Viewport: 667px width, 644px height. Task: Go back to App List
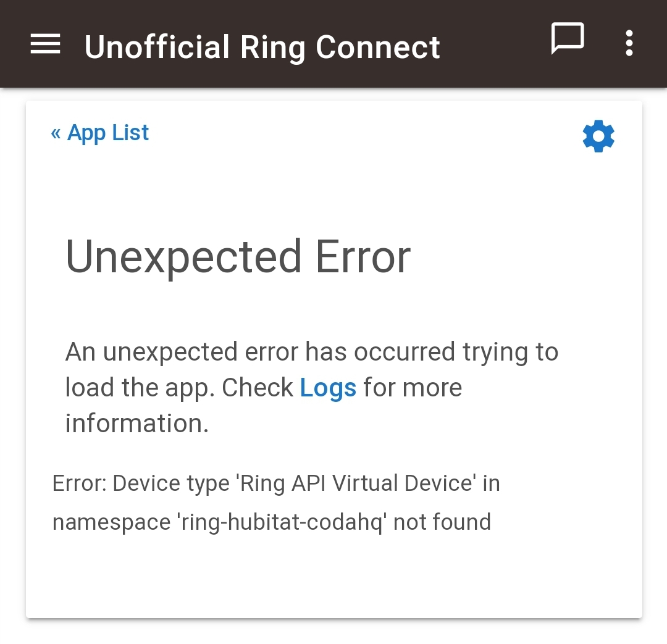[100, 133]
